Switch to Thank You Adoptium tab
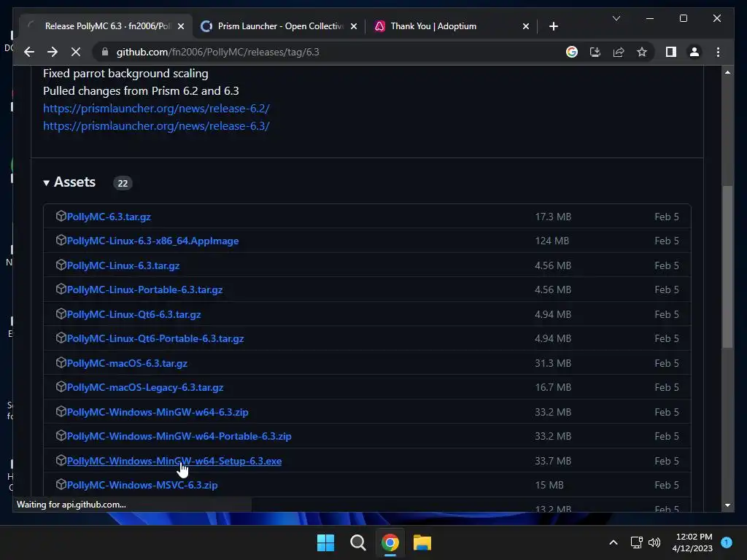 [x=452, y=26]
